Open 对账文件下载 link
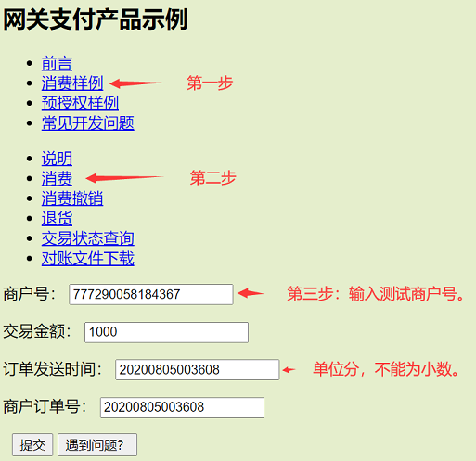The height and width of the screenshot is (461, 476). 88,258
